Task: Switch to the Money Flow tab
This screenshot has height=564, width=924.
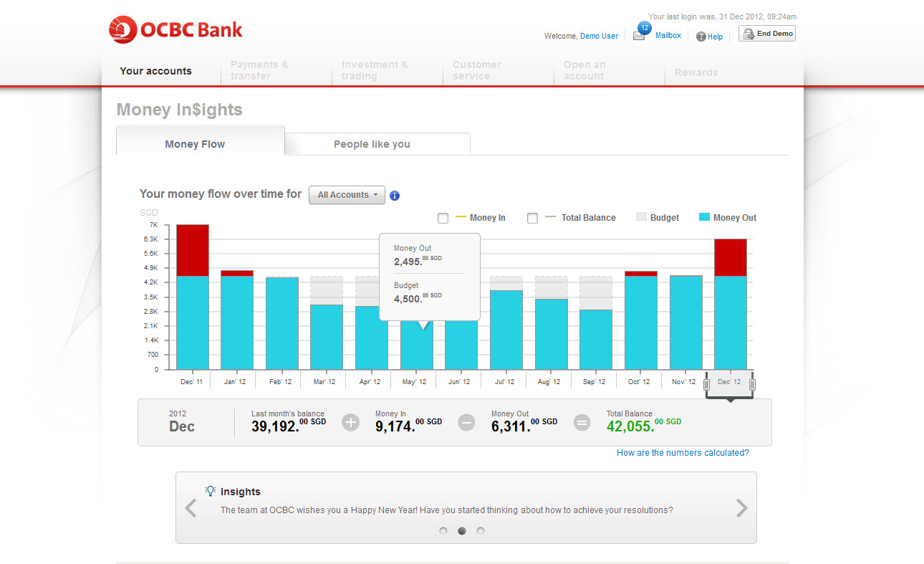Action: 200,141
